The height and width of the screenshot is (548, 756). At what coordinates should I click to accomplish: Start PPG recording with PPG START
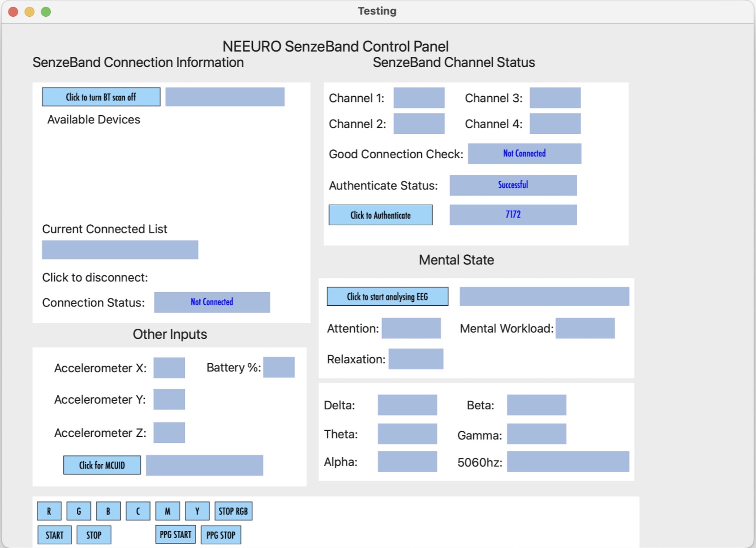tap(175, 535)
